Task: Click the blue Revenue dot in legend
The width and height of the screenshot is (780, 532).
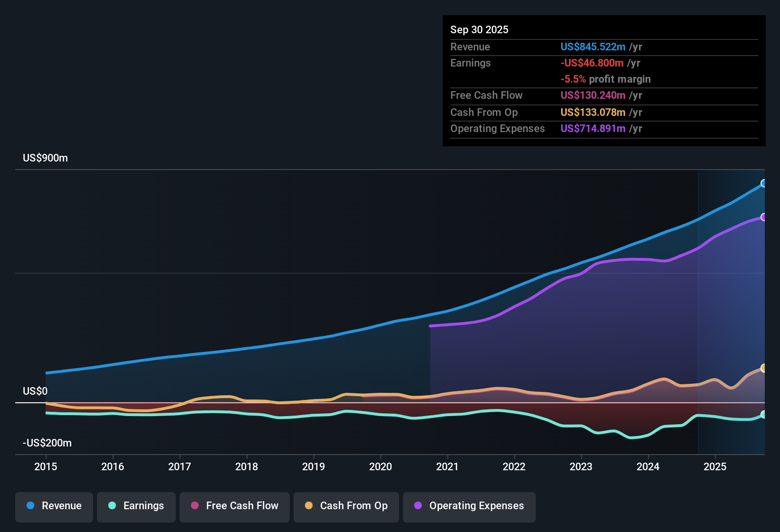Action: pyautogui.click(x=30, y=506)
